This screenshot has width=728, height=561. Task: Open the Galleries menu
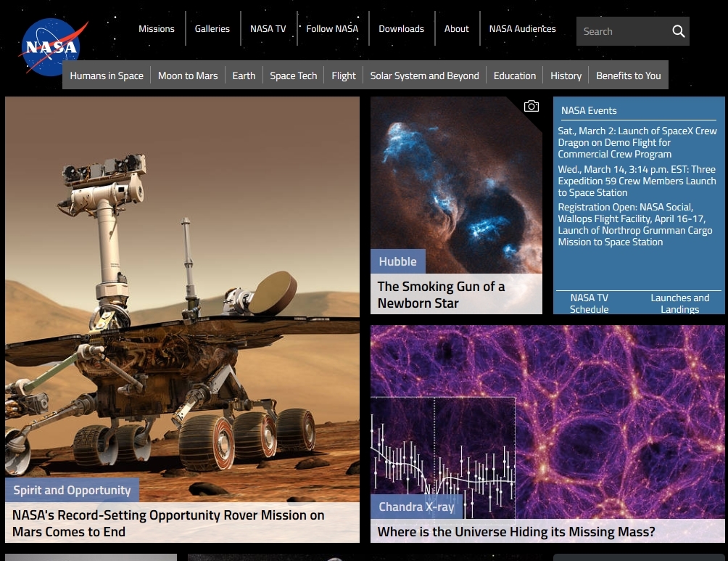point(212,29)
